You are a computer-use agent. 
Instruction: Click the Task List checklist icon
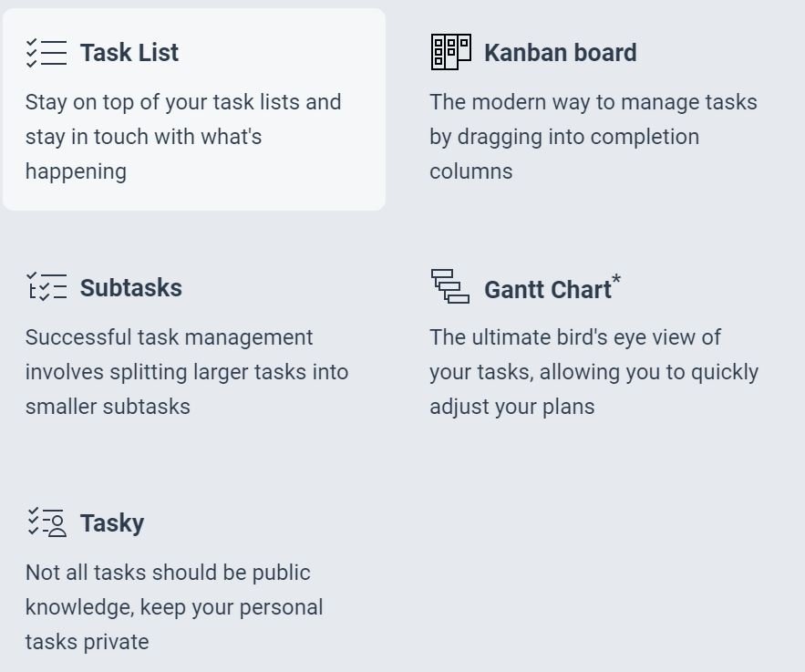46,53
